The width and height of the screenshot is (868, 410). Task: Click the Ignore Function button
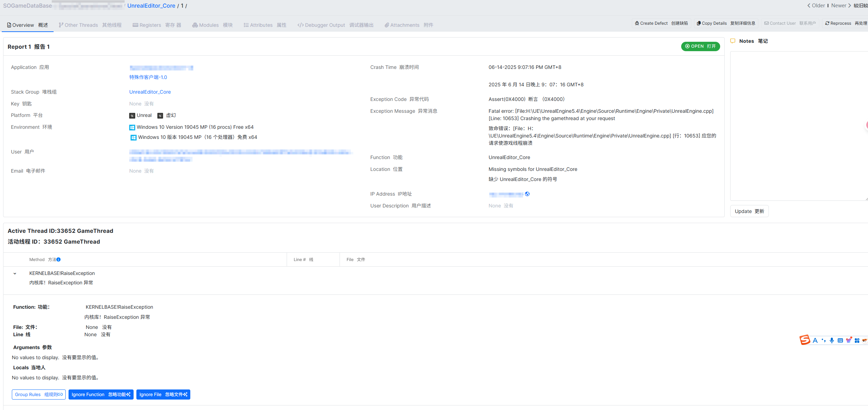click(101, 394)
